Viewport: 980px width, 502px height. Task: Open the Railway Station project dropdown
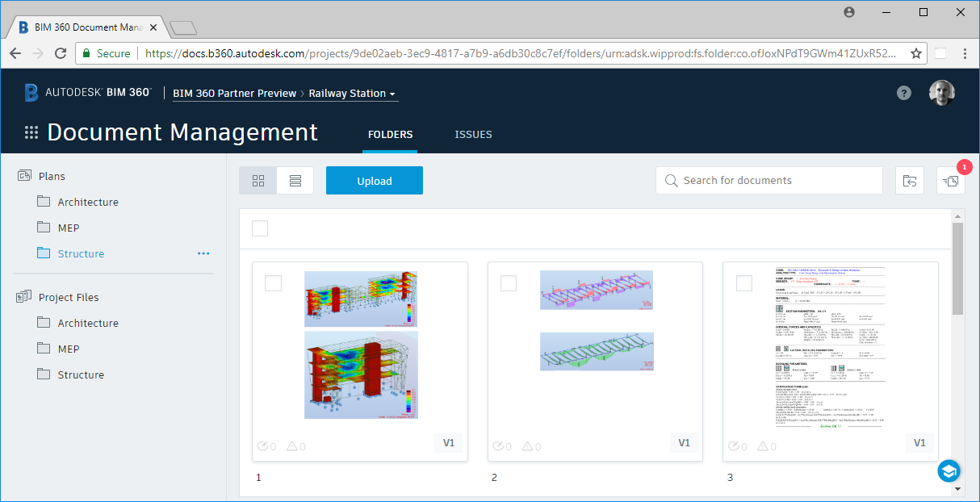click(352, 94)
